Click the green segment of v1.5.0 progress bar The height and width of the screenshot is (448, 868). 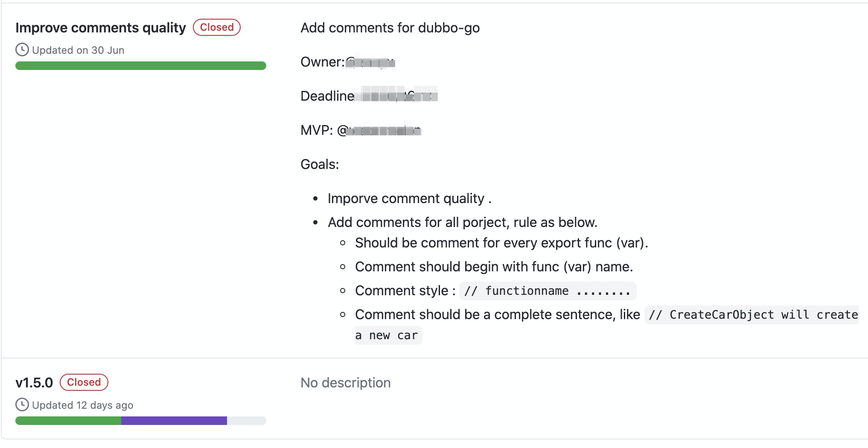coord(68,421)
